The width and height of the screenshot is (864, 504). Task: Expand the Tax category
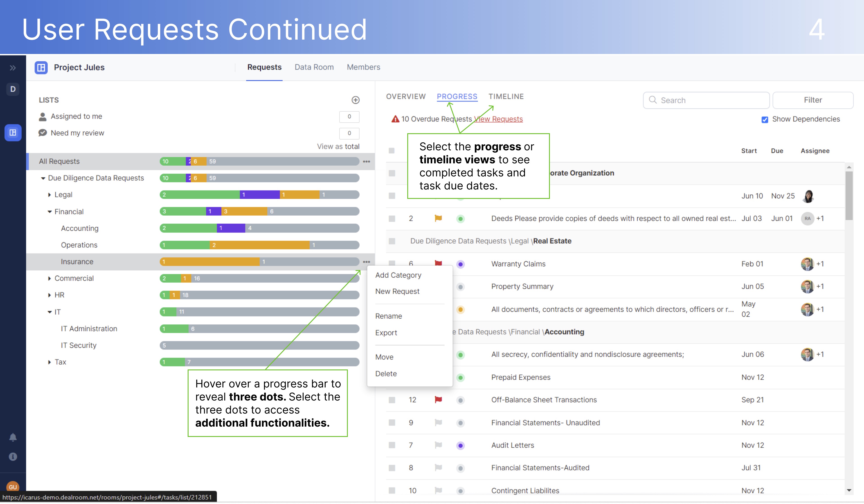pyautogui.click(x=49, y=362)
